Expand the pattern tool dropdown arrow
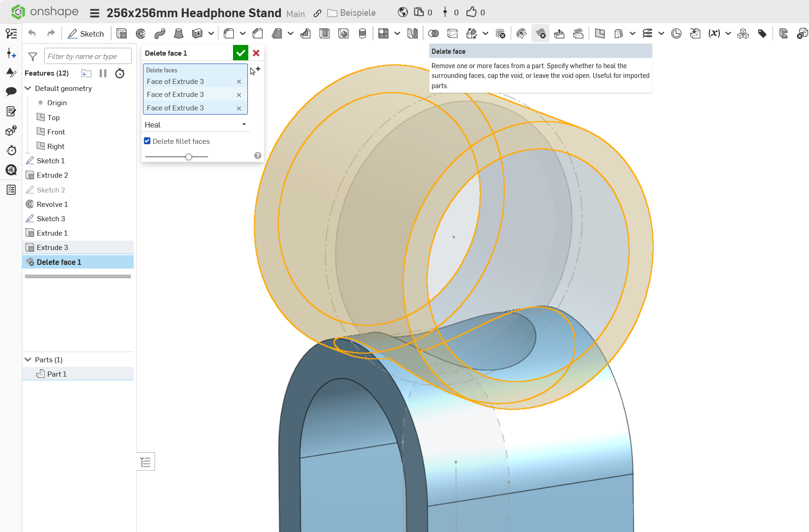Image resolution: width=809 pixels, height=532 pixels. click(397, 33)
